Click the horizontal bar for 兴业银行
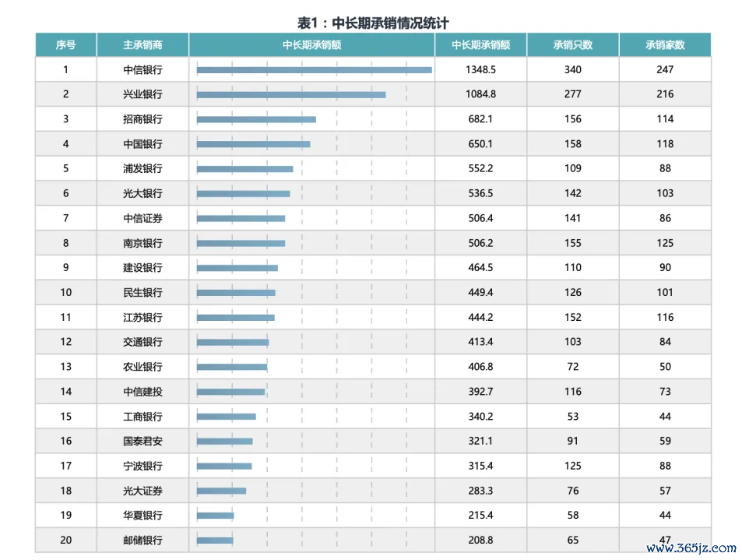The height and width of the screenshot is (560, 742). click(291, 95)
